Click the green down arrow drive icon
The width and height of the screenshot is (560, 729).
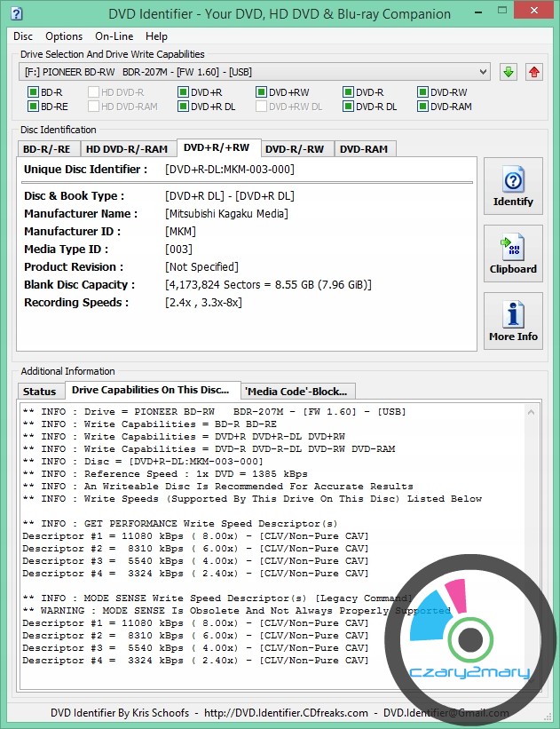[508, 72]
